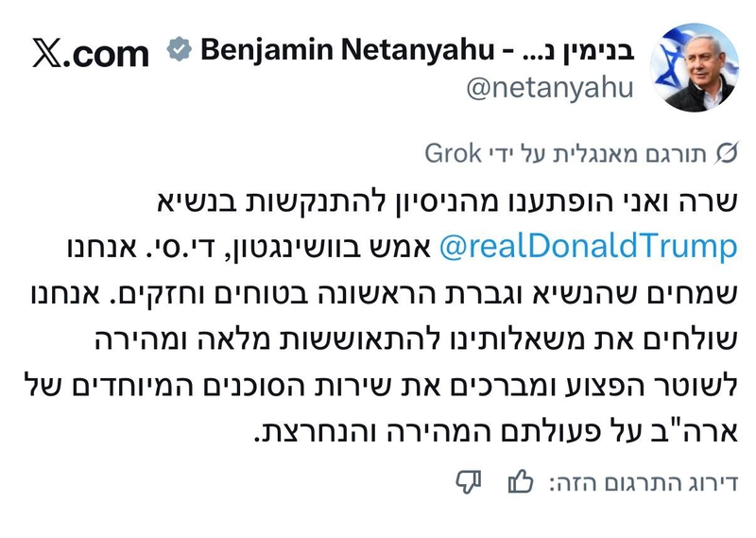756x538 pixels.
Task: Rate the translation with thumbs up
Action: click(x=520, y=482)
